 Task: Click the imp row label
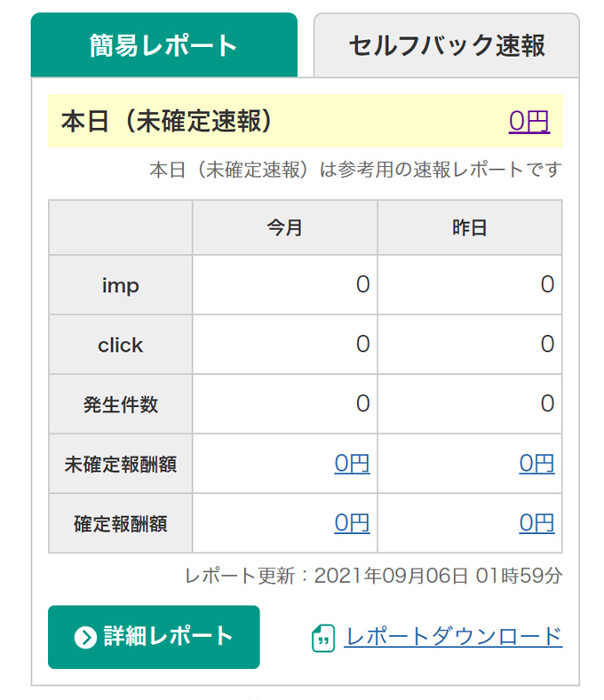(x=121, y=285)
